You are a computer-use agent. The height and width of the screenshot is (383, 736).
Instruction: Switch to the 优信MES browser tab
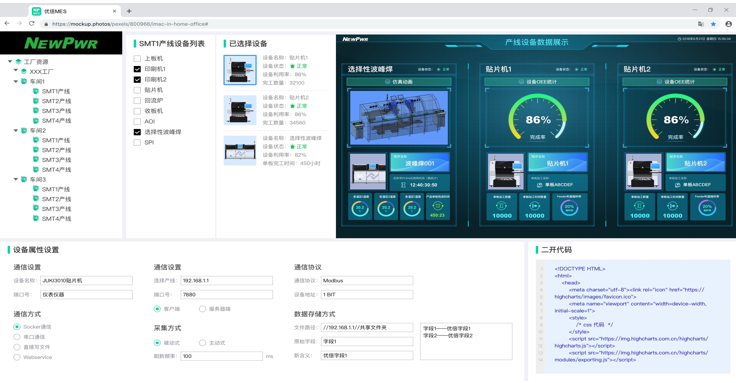coord(74,11)
